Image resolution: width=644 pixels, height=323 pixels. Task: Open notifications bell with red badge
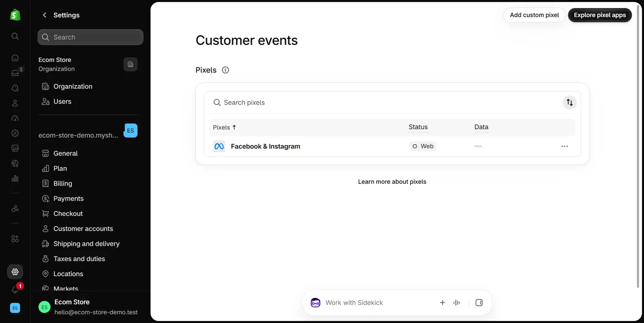tap(15, 290)
